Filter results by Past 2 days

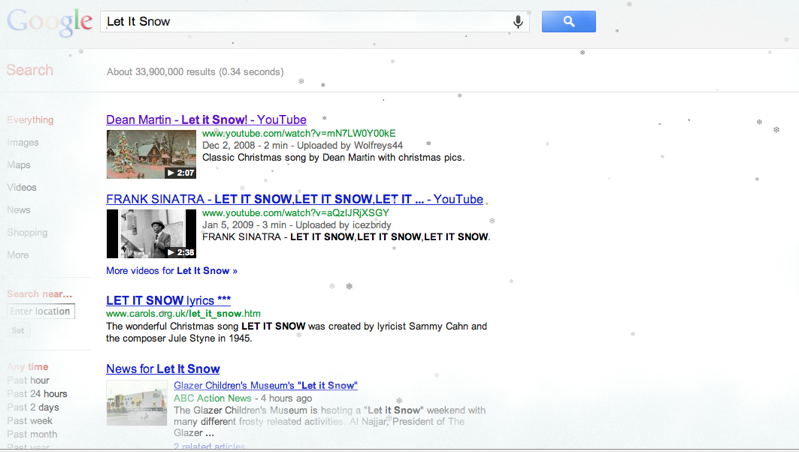click(33, 407)
